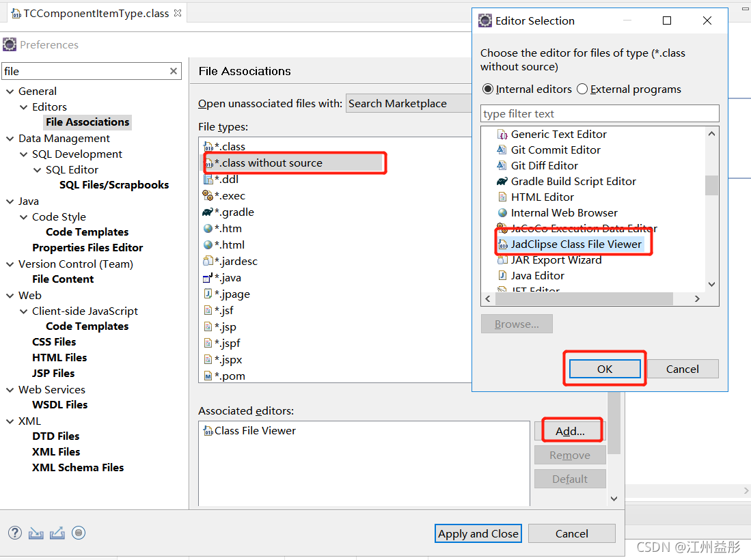Screen dimensions: 751x560
Task: Select JadClipse Class File Viewer
Action: 575,244
